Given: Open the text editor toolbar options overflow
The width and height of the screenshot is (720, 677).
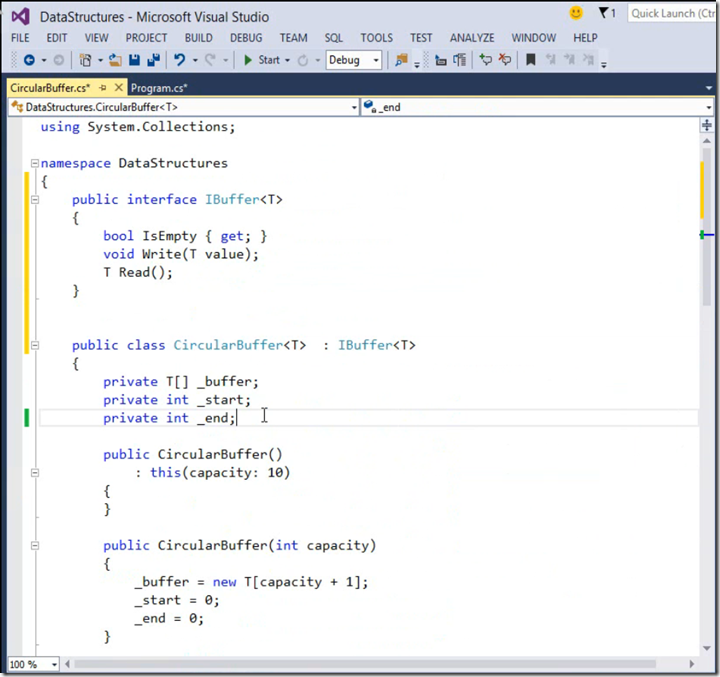Looking at the screenshot, I should tap(604, 65).
